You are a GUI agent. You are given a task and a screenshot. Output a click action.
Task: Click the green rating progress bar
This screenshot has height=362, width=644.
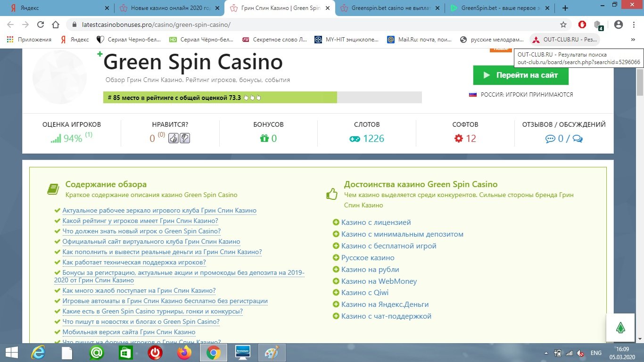220,98
